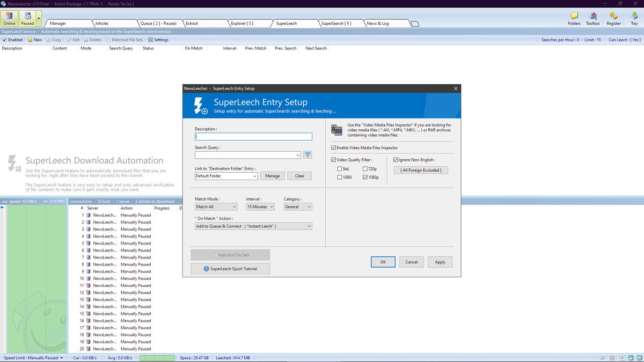Click the search filter funnel icon beside Search Query
The height and width of the screenshot is (362, 644).
(x=306, y=154)
